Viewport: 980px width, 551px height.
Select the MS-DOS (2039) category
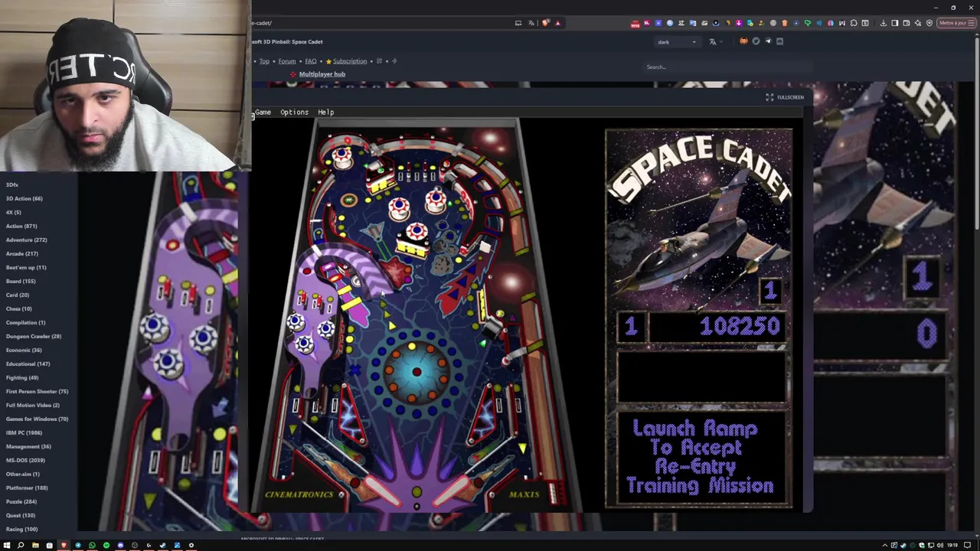(x=25, y=460)
